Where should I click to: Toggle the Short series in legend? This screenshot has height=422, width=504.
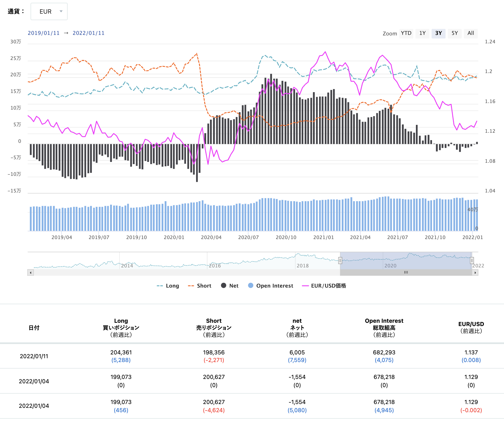pos(200,286)
